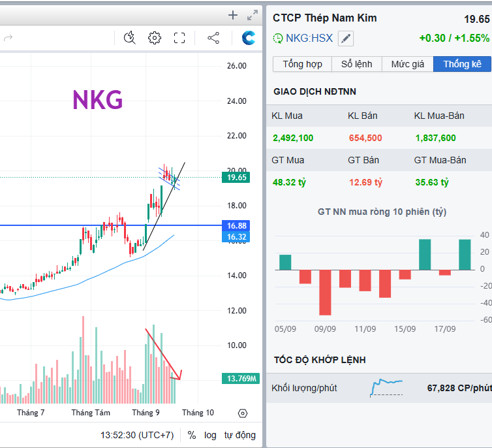Screen dimensions: 492x448
Task: Enter fullscreen mode with the bracket icon
Action: (179, 38)
